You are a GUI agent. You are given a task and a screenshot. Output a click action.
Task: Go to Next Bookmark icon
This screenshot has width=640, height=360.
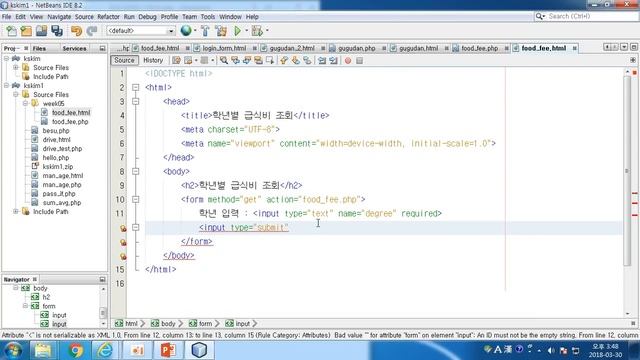pyautogui.click(x=296, y=60)
